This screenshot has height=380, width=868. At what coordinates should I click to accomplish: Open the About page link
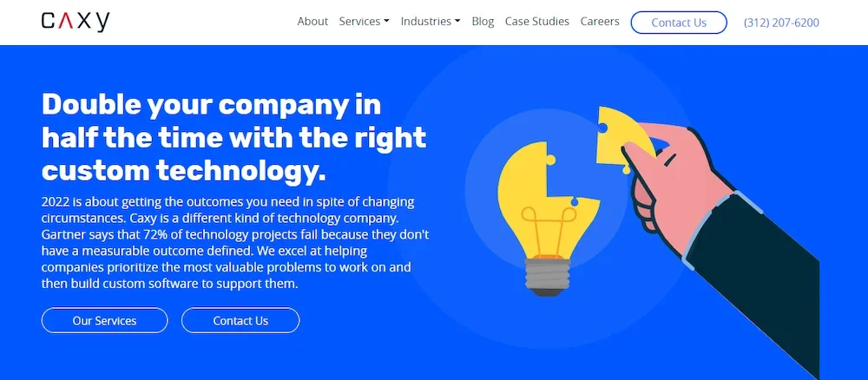pyautogui.click(x=312, y=22)
